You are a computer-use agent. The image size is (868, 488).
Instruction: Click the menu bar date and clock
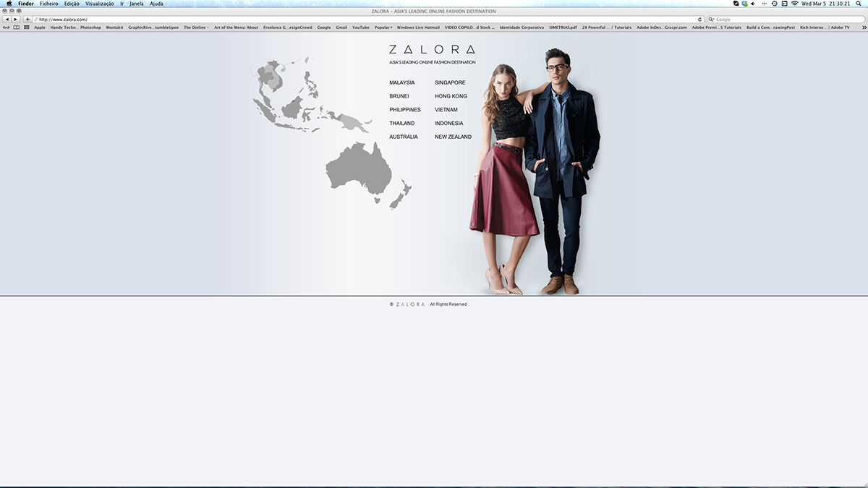(825, 4)
